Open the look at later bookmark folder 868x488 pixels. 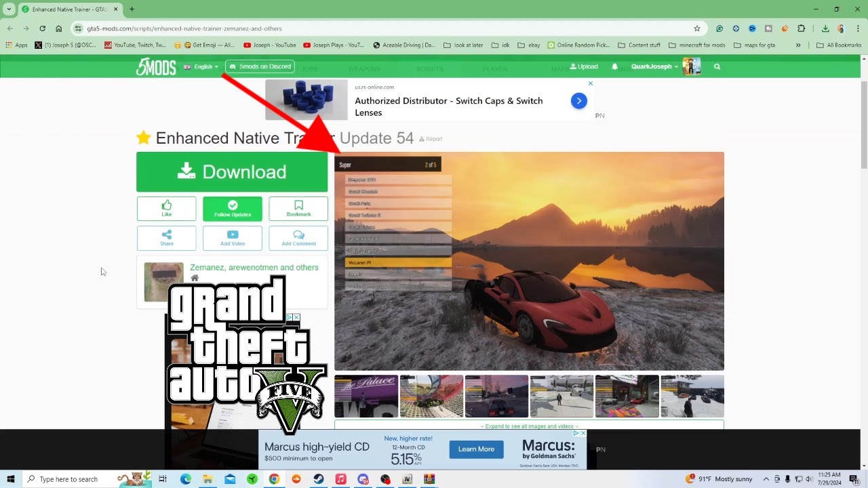pyautogui.click(x=463, y=45)
